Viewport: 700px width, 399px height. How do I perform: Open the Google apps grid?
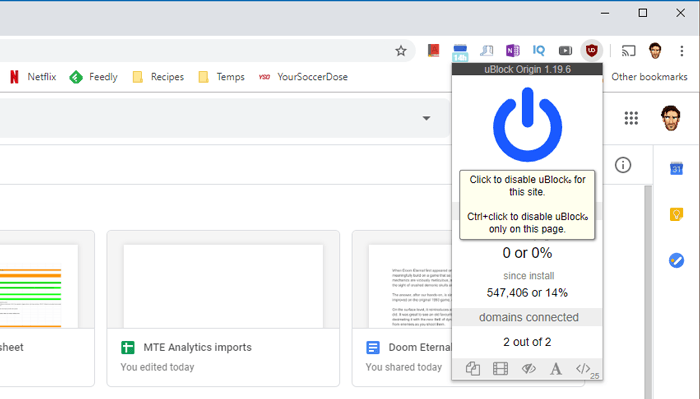(631, 118)
